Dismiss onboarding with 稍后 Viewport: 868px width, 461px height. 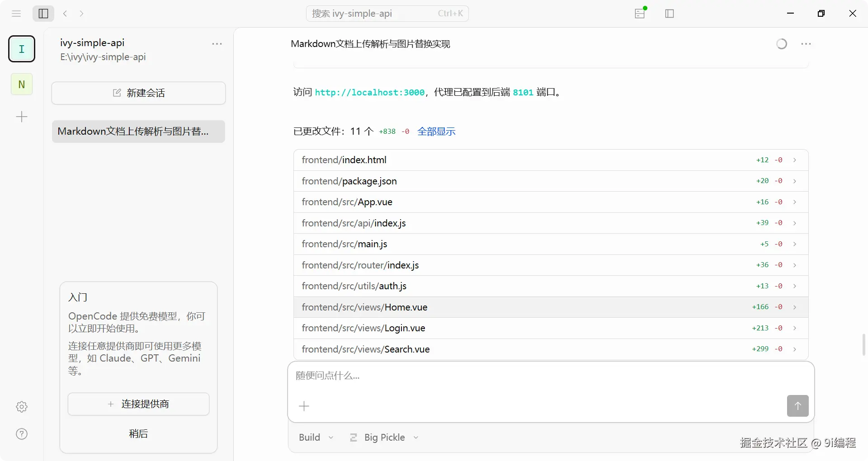[x=138, y=434]
